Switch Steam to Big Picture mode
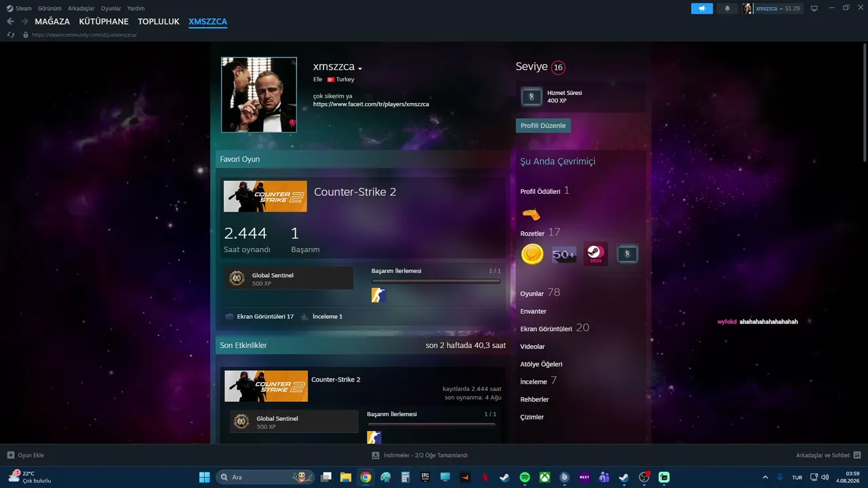 tap(814, 8)
